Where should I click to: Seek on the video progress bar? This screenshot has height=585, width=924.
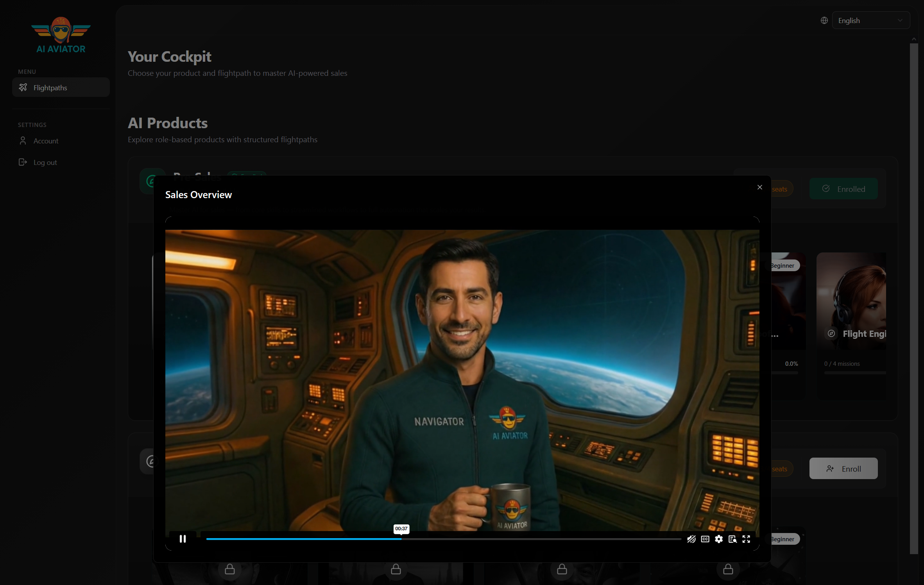(x=508, y=539)
